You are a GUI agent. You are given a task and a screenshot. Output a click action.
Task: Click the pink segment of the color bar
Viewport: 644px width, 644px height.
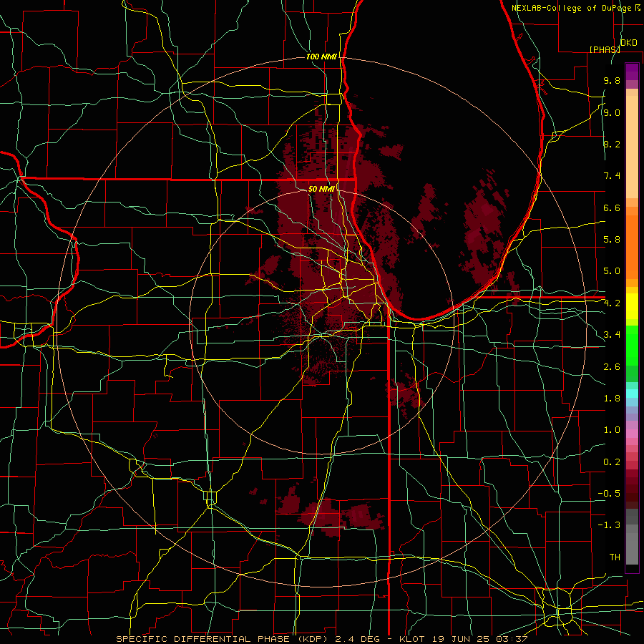(x=632, y=434)
